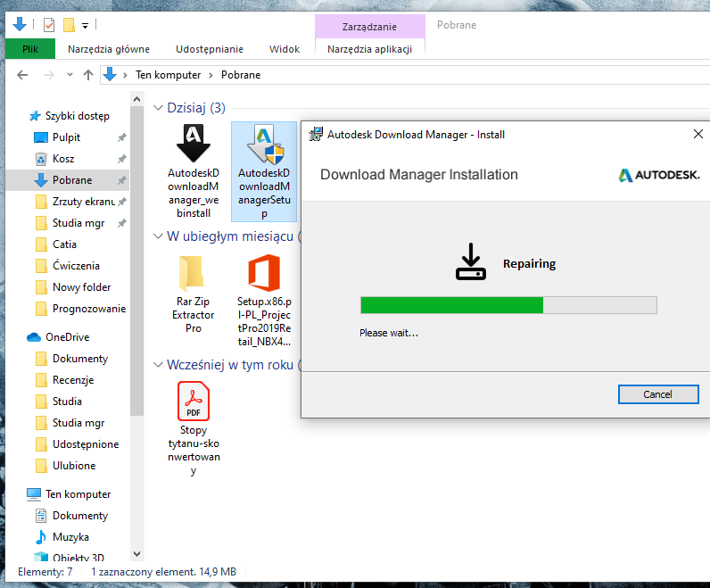
Task: Collapse the Wcześniej w tym roku group
Action: click(x=158, y=365)
